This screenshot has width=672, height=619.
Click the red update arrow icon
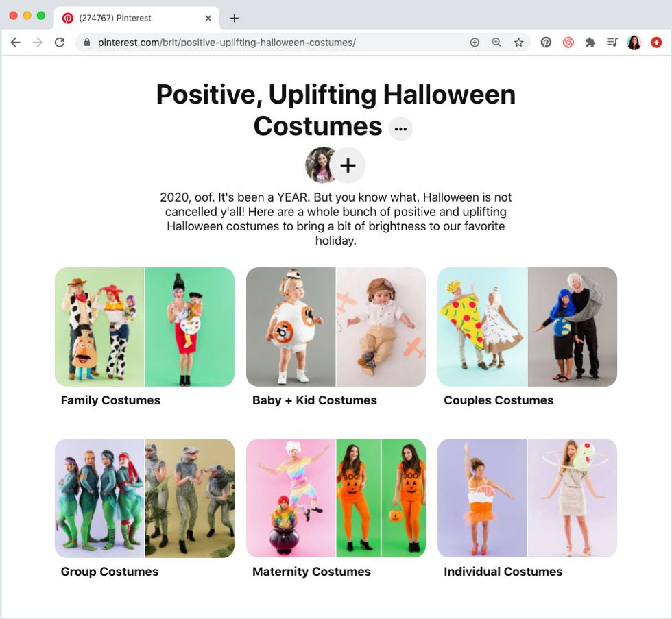tap(656, 43)
